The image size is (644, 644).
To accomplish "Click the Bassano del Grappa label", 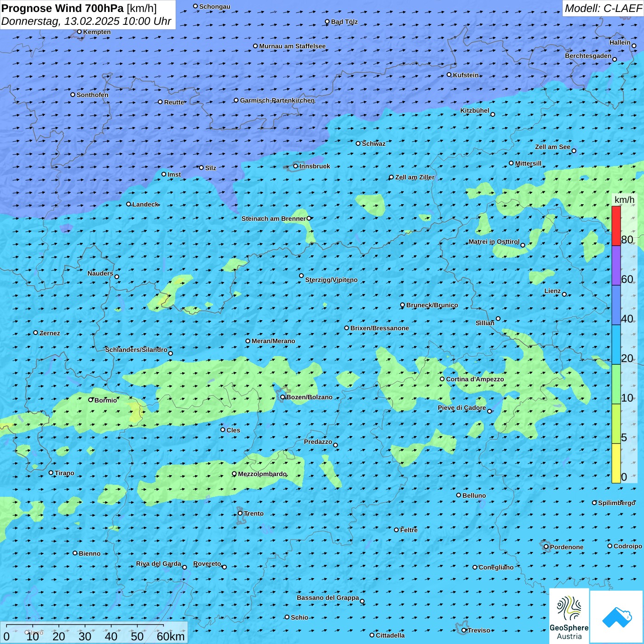I will click(328, 598).
